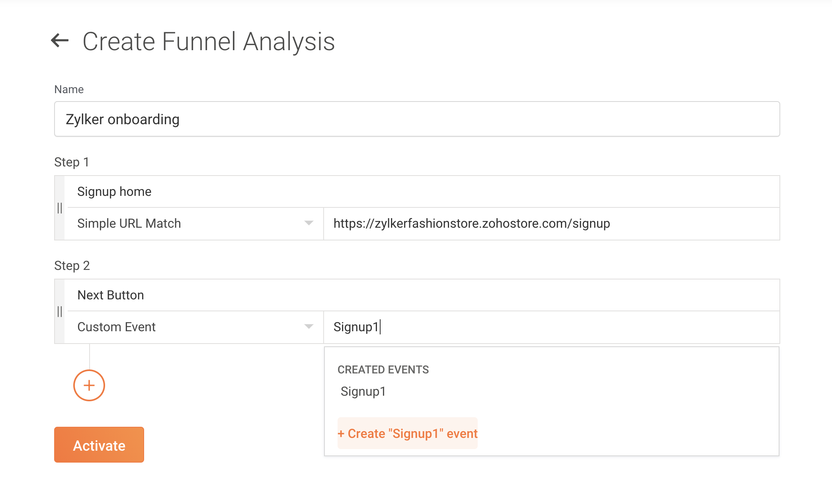Click the zylkerfashionstore signup URL field
This screenshot has height=504, width=832.
(551, 223)
